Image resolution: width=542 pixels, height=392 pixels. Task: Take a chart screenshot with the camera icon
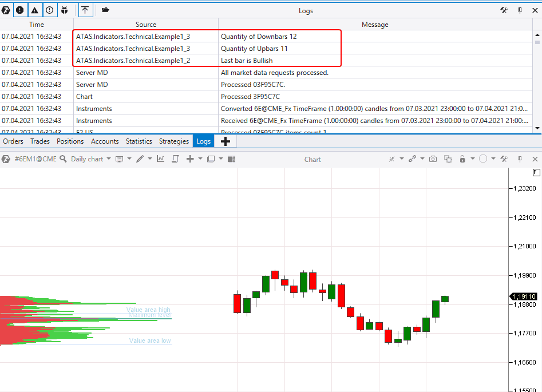click(433, 159)
